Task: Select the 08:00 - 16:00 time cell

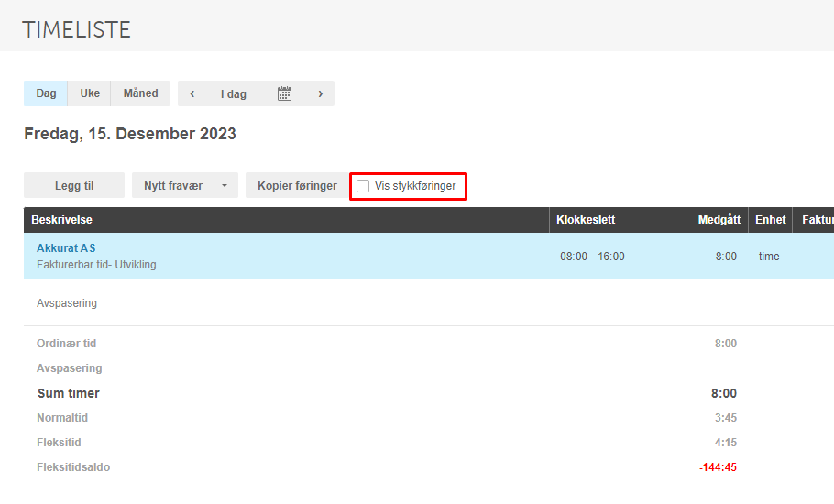Action: 592,257
